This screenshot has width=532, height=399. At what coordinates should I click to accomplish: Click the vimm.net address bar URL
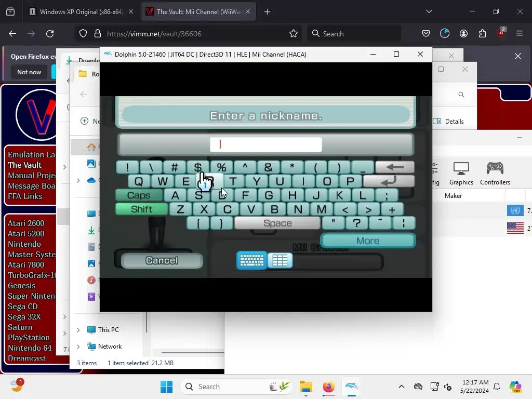click(154, 34)
